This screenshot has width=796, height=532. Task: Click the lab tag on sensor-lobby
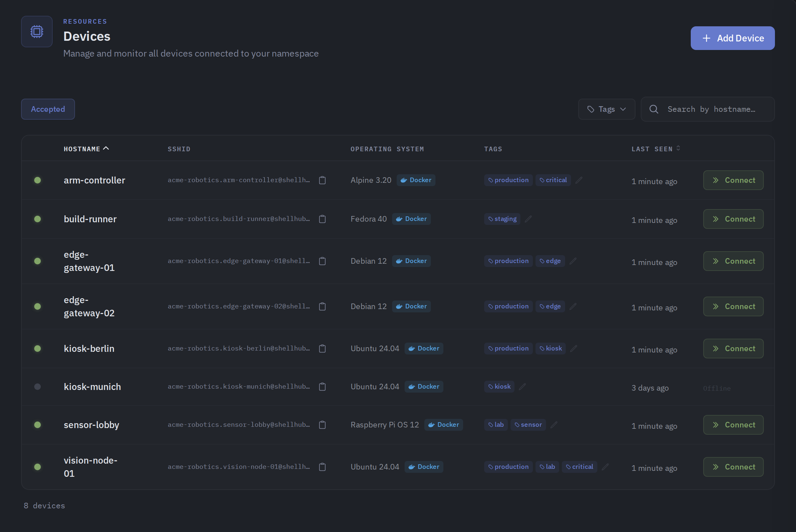coord(496,424)
